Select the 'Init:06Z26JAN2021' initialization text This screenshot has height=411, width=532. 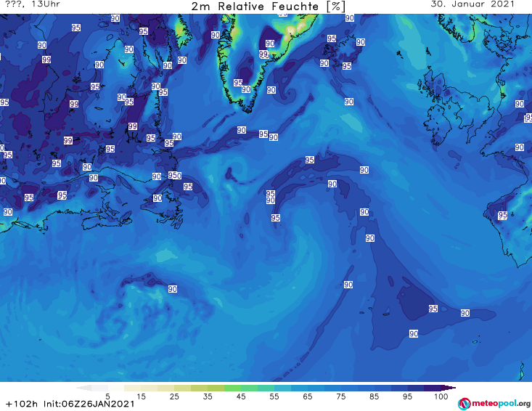point(89,404)
